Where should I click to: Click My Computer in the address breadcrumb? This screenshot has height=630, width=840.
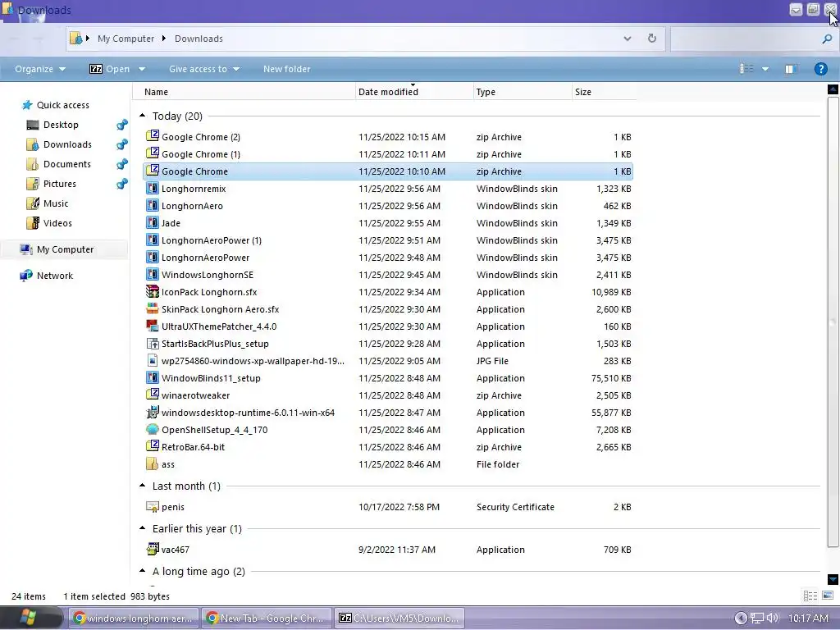(126, 39)
